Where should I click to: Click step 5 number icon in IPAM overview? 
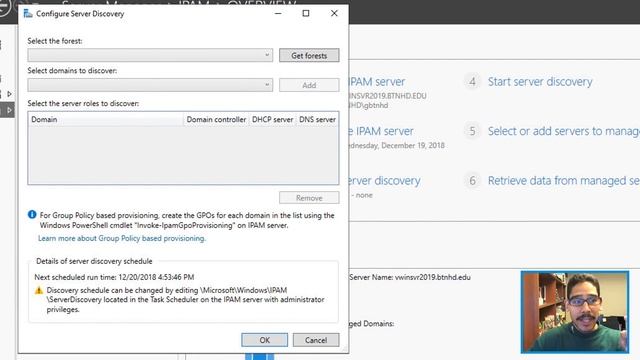pos(472,131)
